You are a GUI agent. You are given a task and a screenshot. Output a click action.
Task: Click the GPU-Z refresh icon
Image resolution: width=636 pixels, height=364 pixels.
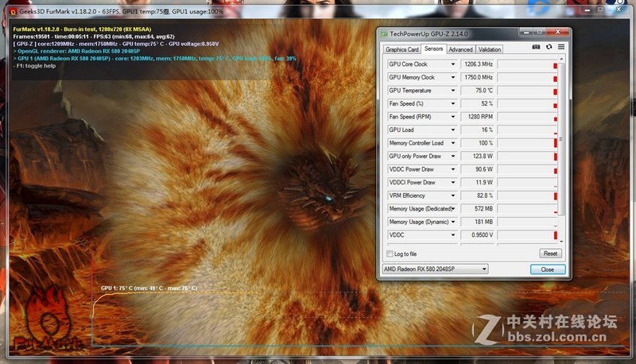coord(549,47)
